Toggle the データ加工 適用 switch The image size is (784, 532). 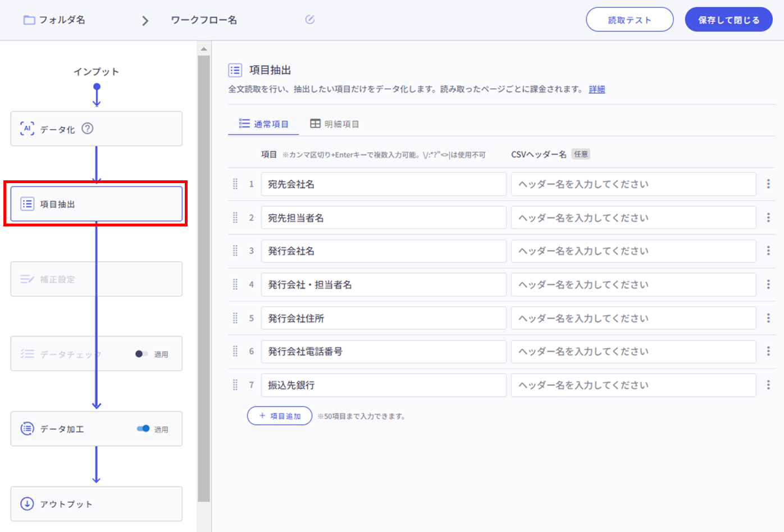coord(143,429)
